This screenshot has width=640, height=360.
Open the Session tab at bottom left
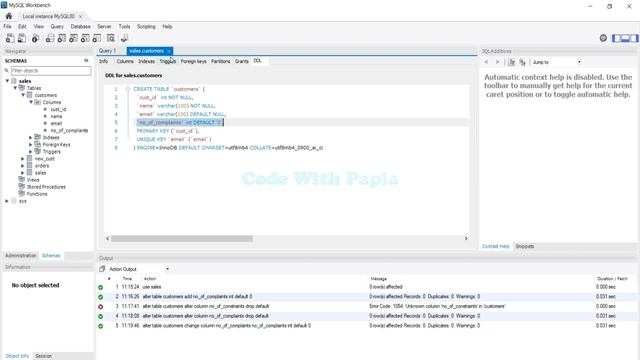[x=43, y=356]
